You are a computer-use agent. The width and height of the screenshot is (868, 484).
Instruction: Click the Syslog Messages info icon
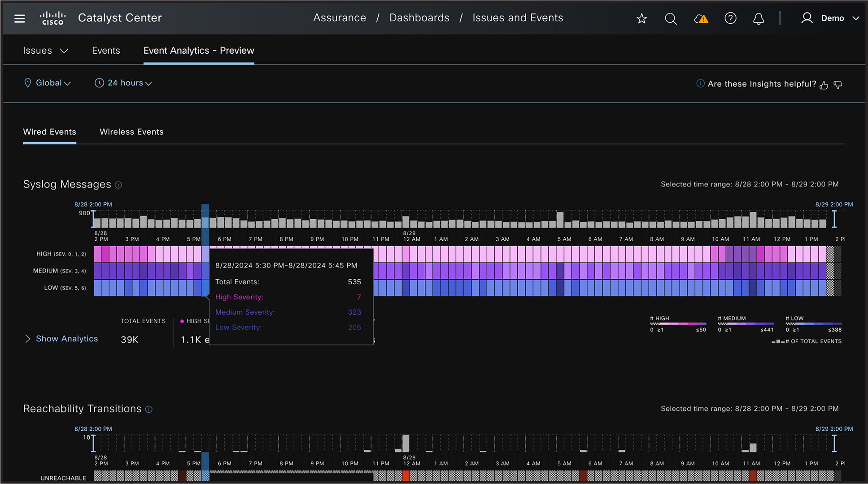(118, 185)
